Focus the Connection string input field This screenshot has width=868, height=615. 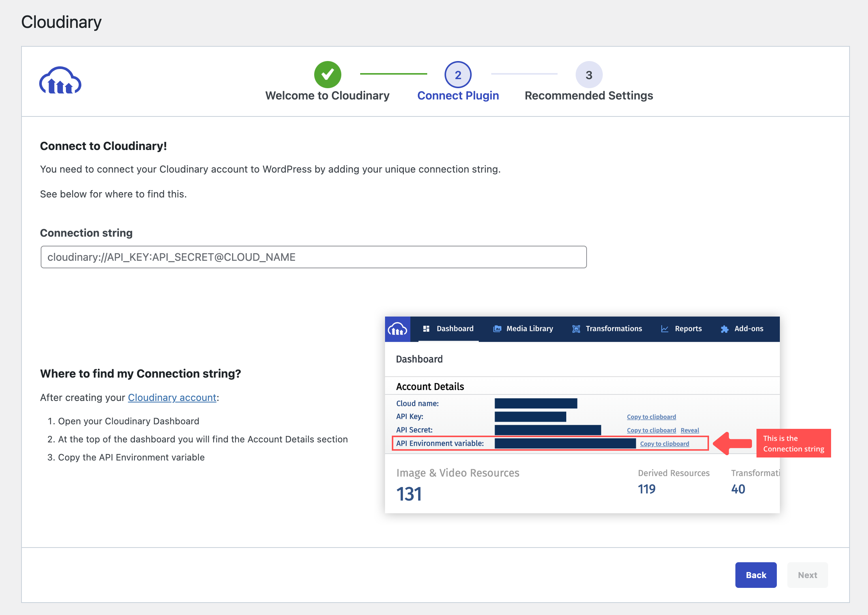313,257
